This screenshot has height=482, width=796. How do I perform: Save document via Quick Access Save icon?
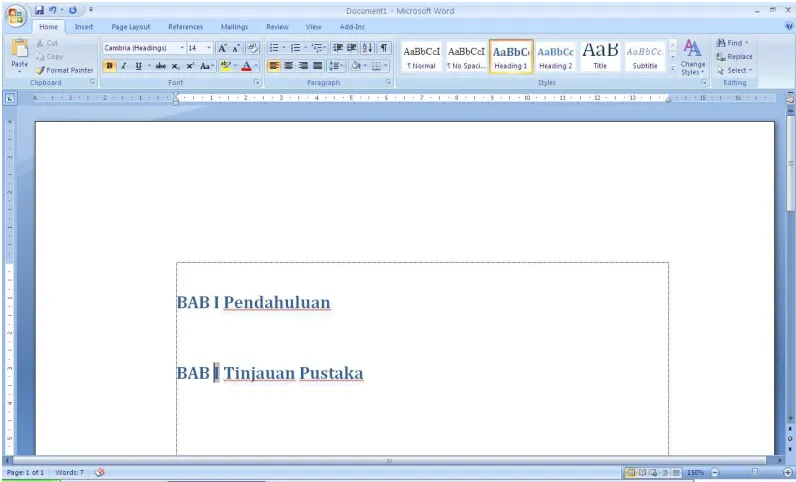(40, 10)
